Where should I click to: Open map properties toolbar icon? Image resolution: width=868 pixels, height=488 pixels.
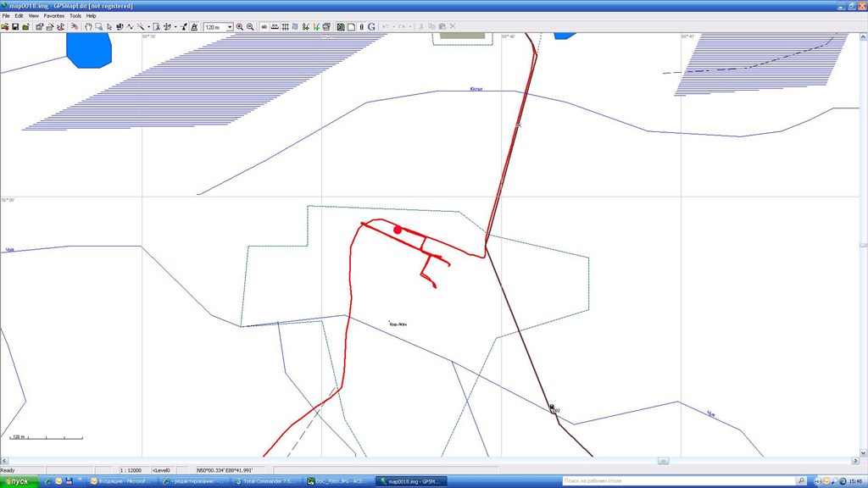click(39, 26)
